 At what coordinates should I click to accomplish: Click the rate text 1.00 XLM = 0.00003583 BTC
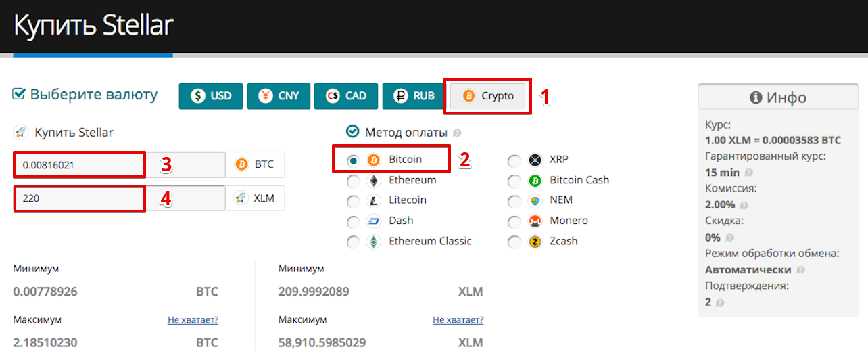(x=773, y=140)
